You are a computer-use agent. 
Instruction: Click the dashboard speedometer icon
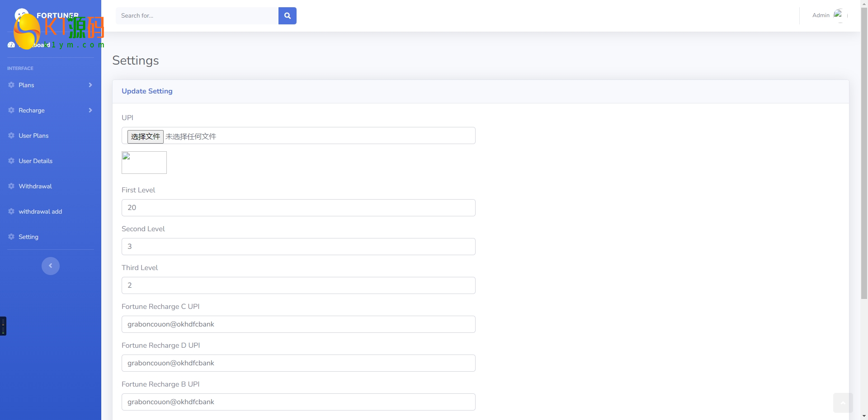11,45
